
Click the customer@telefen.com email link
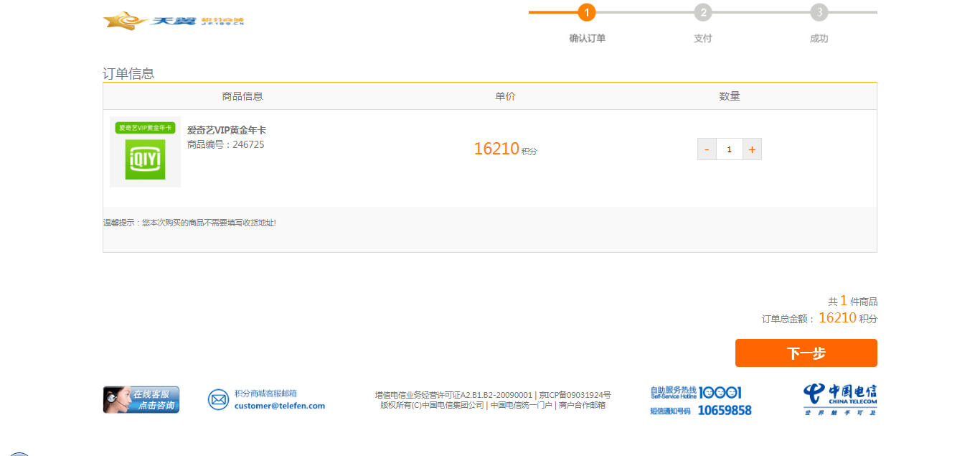coord(280,406)
